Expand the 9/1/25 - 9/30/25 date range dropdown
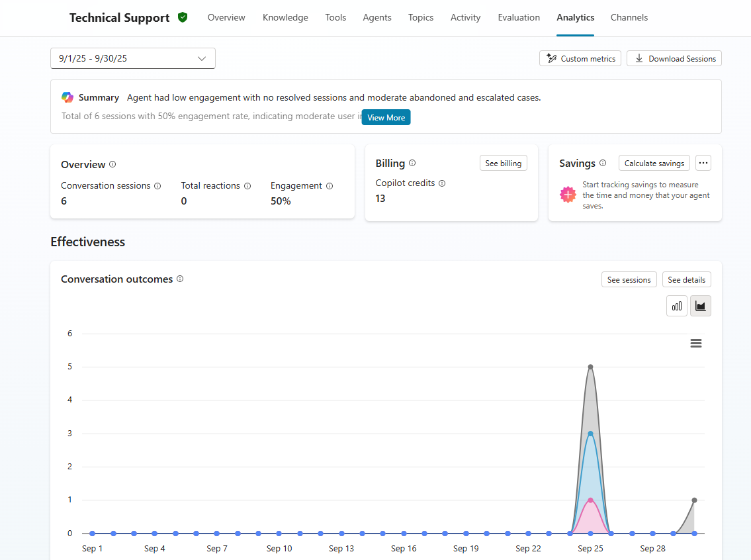Image resolution: width=751 pixels, height=560 pixels. 133,58
